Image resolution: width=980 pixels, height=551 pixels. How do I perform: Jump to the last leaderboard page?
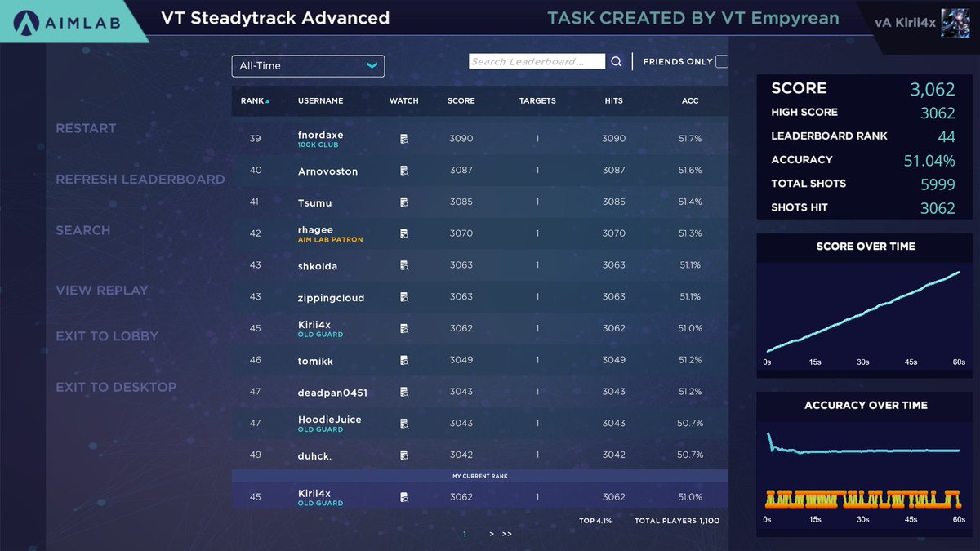(x=507, y=534)
